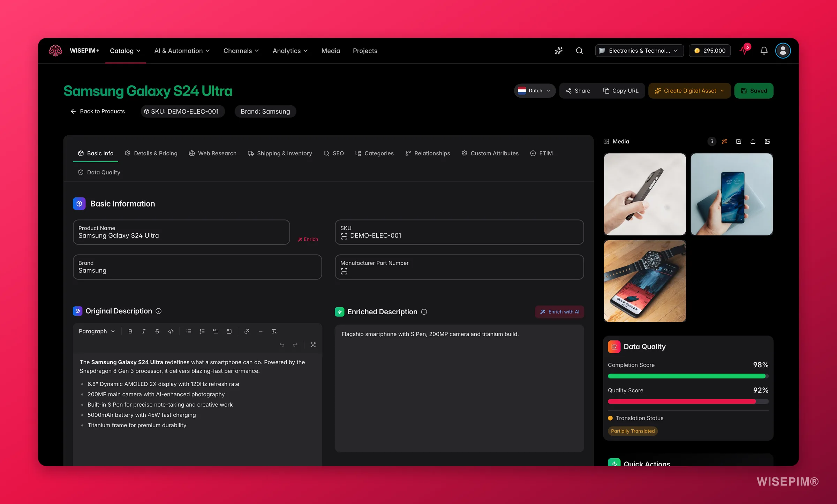Go to Projects in the top navigation

click(365, 51)
